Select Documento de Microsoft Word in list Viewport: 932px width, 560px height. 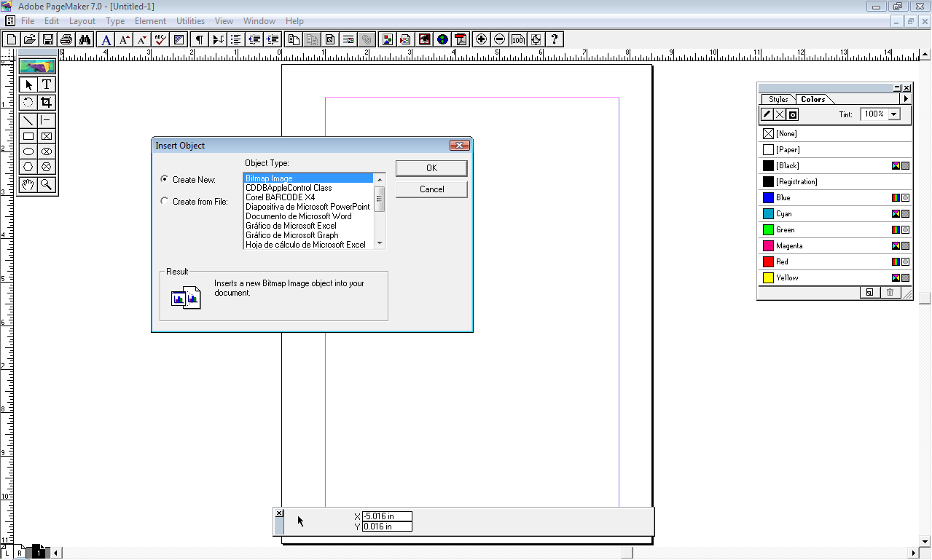point(299,216)
